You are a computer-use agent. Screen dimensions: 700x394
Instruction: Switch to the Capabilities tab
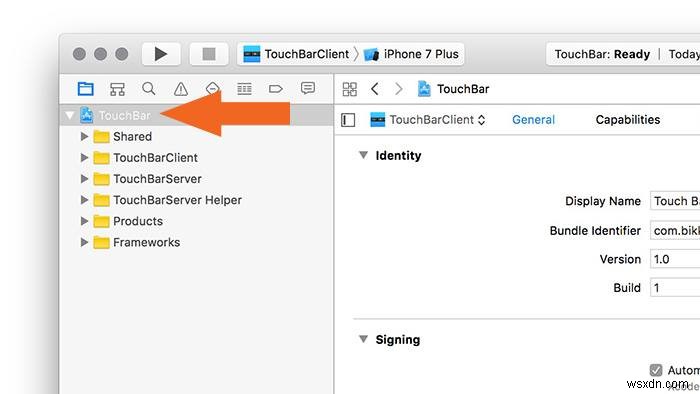(628, 120)
